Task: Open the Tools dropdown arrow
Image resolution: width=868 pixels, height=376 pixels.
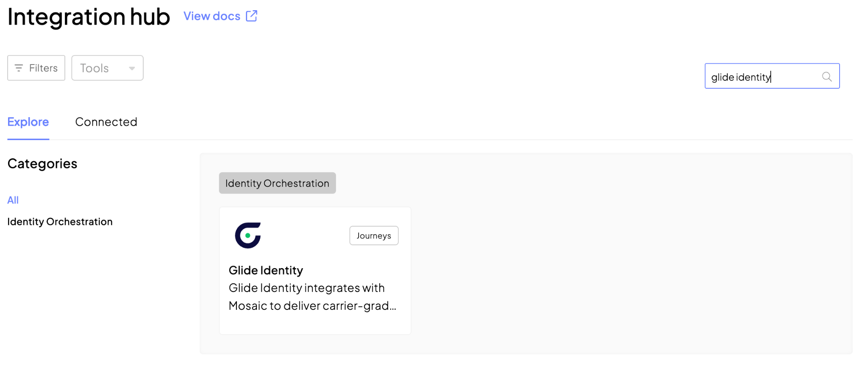Action: (132, 68)
